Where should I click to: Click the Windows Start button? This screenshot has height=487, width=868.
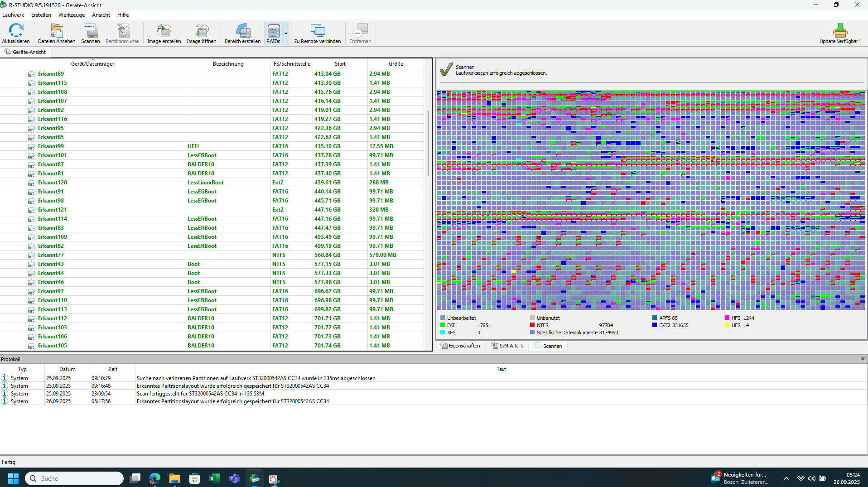pyautogui.click(x=13, y=478)
